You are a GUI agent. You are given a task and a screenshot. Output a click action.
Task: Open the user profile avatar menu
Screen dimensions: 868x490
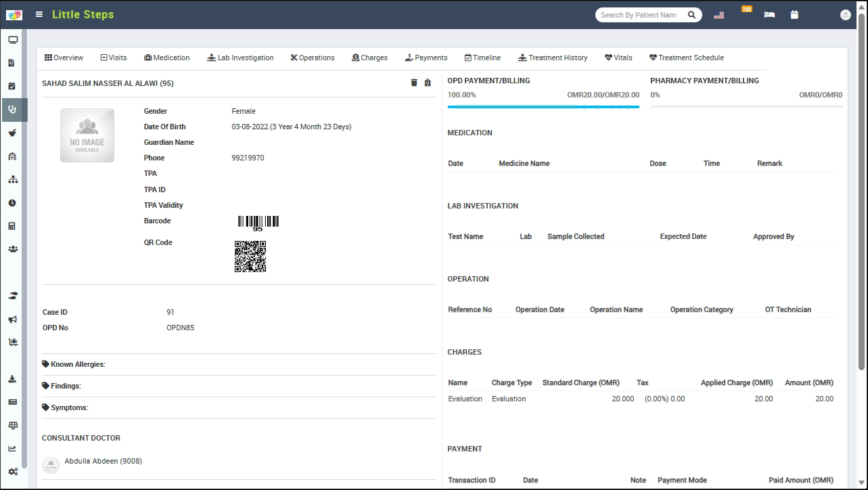[x=845, y=15]
